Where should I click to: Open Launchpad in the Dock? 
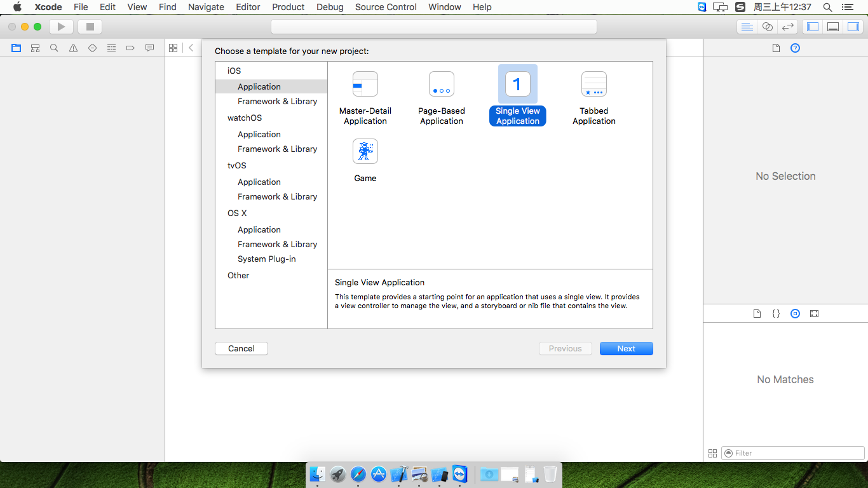coord(338,474)
